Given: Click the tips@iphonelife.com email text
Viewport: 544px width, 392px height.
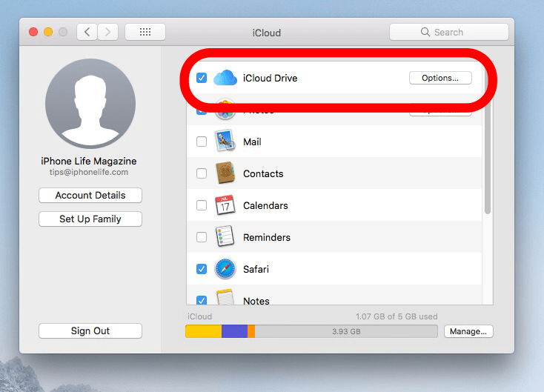Looking at the screenshot, I should (89, 172).
